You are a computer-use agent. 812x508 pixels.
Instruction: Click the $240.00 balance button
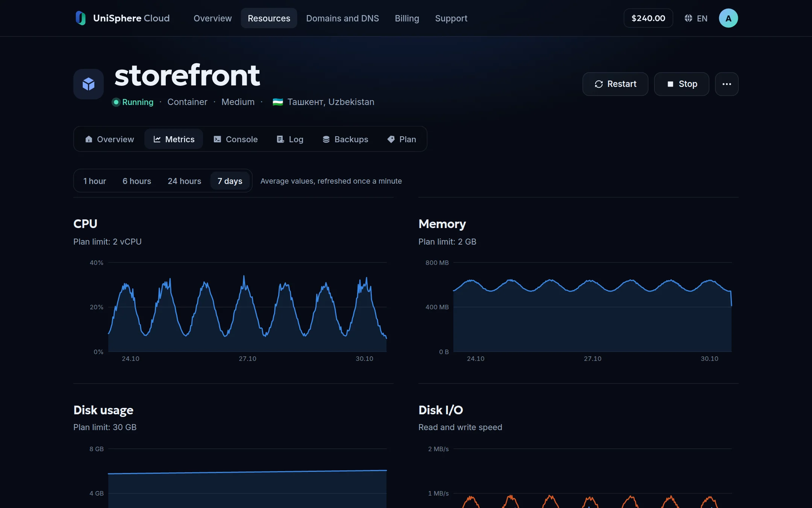648,18
